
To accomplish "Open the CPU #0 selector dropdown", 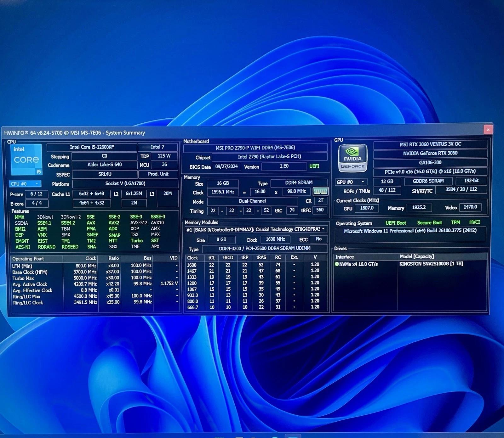I will coord(25,184).
